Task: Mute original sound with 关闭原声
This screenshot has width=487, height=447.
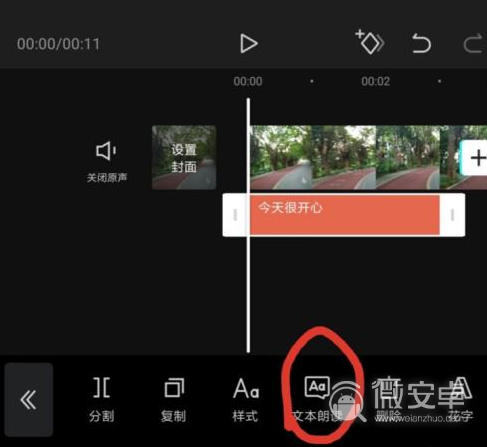Action: pyautogui.click(x=107, y=162)
